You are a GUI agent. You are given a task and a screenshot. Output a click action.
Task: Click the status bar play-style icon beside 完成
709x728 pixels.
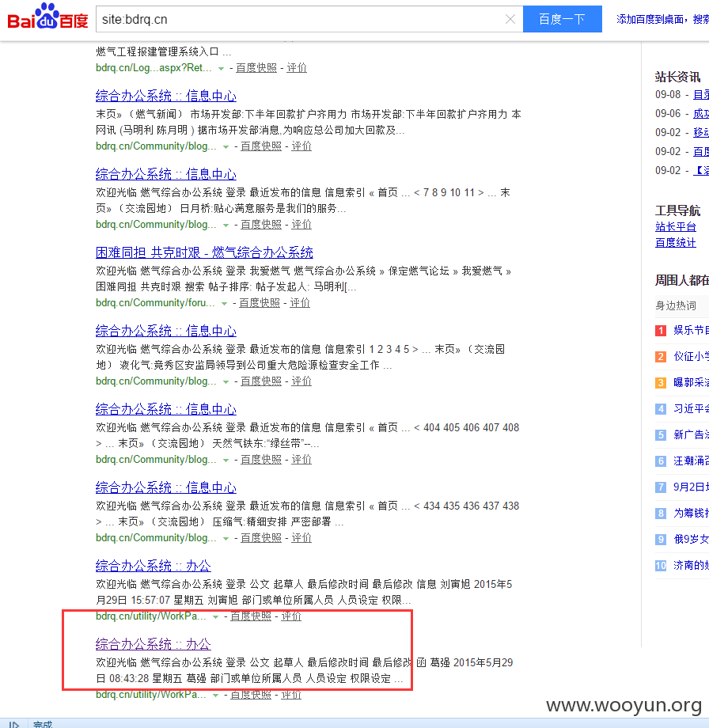(x=14, y=724)
